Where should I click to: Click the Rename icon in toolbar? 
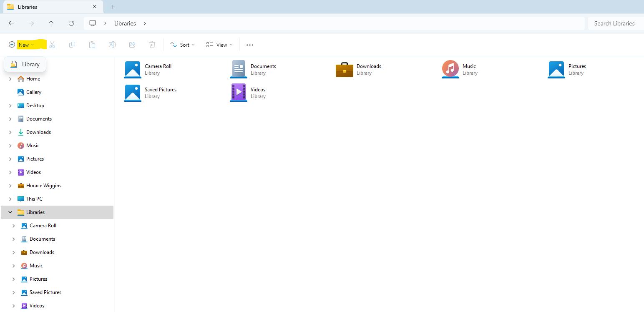pos(112,45)
